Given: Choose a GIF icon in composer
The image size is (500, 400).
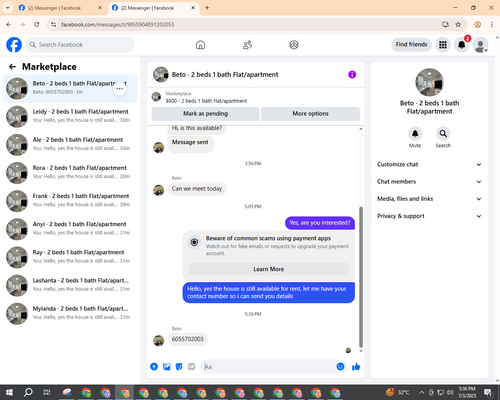Looking at the screenshot, I should (x=191, y=367).
